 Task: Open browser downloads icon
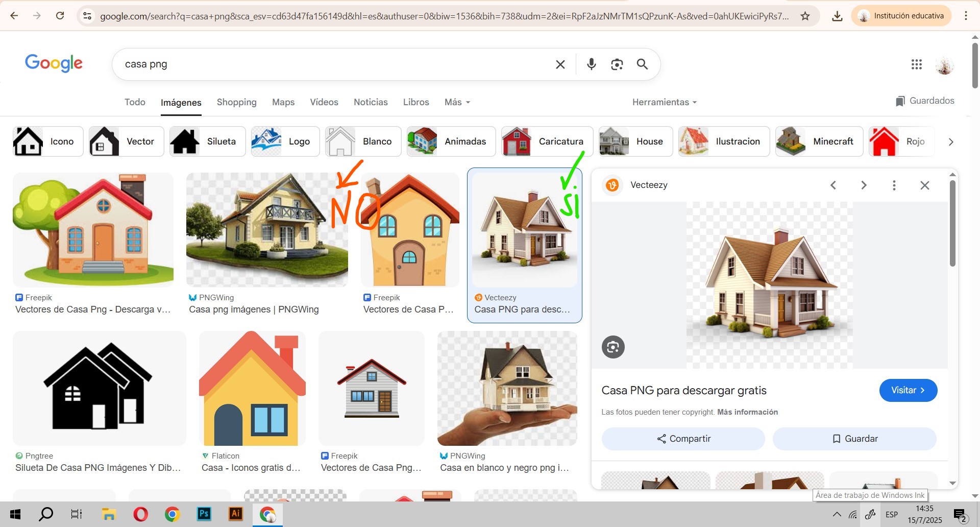tap(837, 16)
